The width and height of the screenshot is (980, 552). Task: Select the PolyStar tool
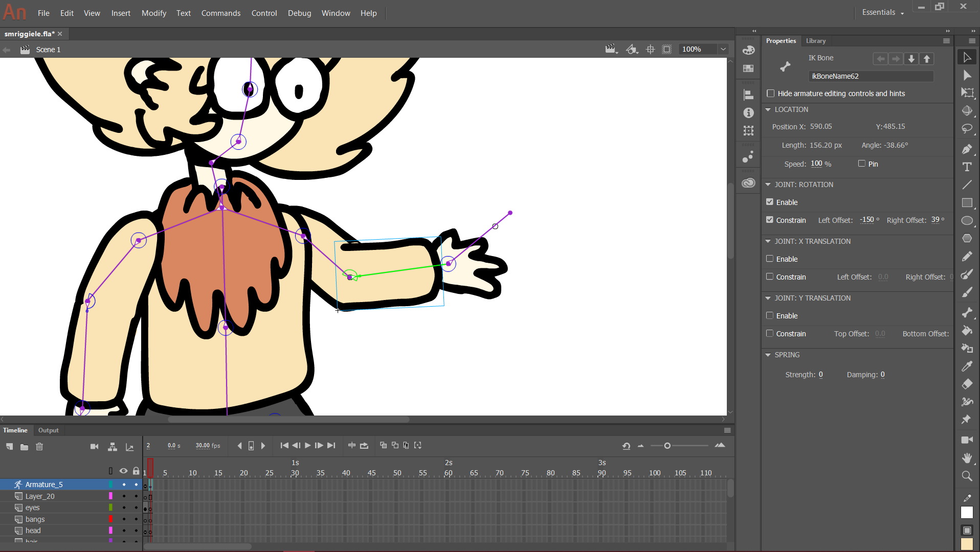coord(967,238)
